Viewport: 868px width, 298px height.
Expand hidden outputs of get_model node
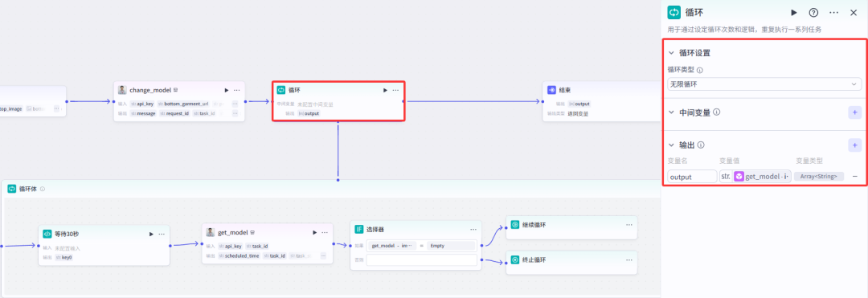pyautogui.click(x=323, y=256)
